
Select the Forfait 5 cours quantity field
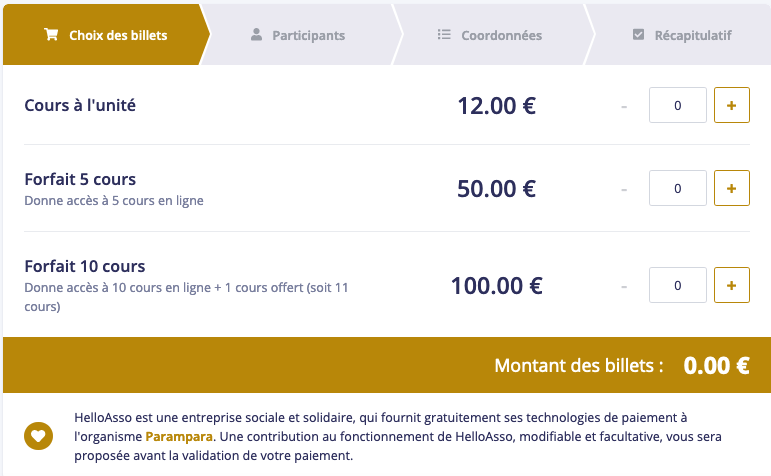click(x=678, y=188)
